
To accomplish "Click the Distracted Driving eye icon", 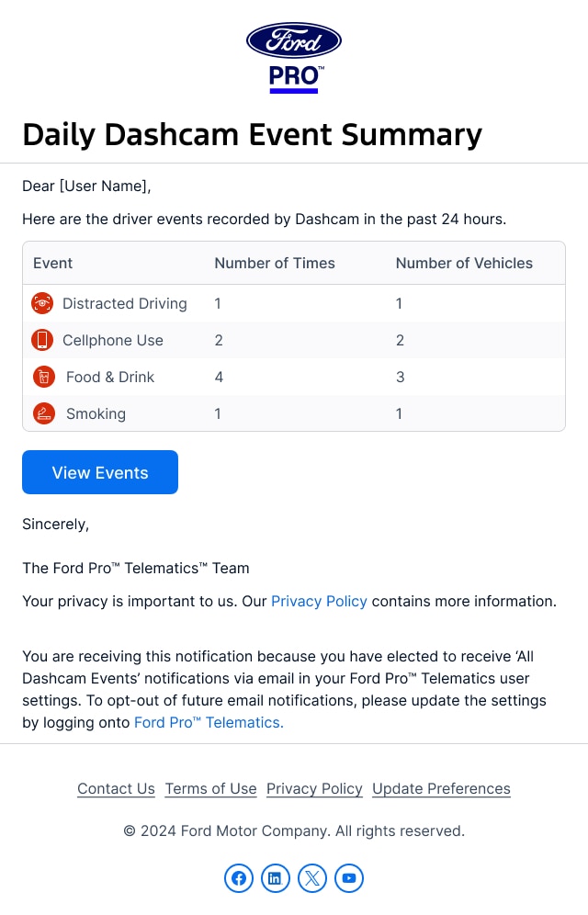I will (x=42, y=303).
